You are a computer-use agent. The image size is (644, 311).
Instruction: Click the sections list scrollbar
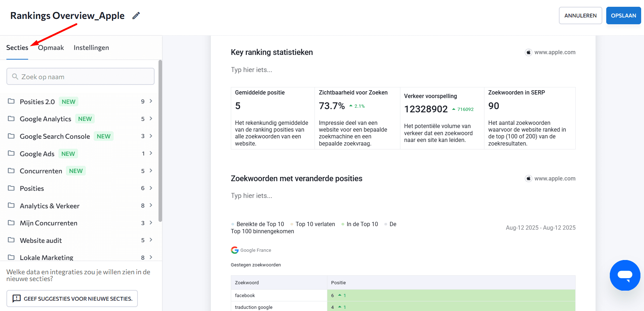point(160,141)
